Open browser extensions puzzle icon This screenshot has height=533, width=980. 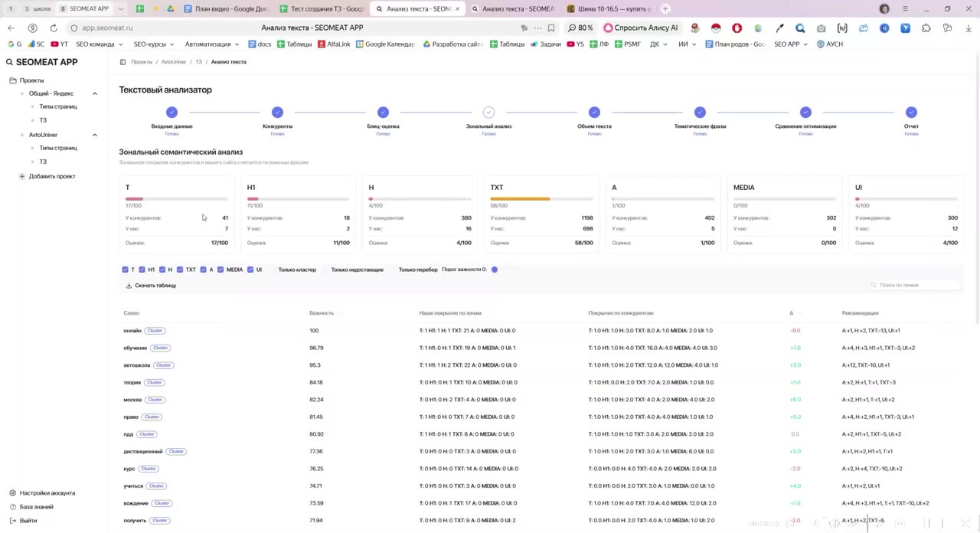tap(926, 28)
